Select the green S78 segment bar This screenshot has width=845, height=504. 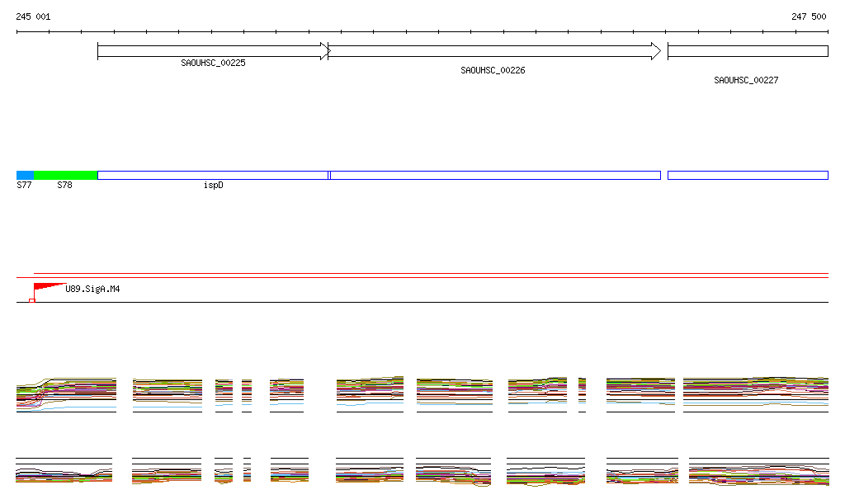pyautogui.click(x=65, y=175)
